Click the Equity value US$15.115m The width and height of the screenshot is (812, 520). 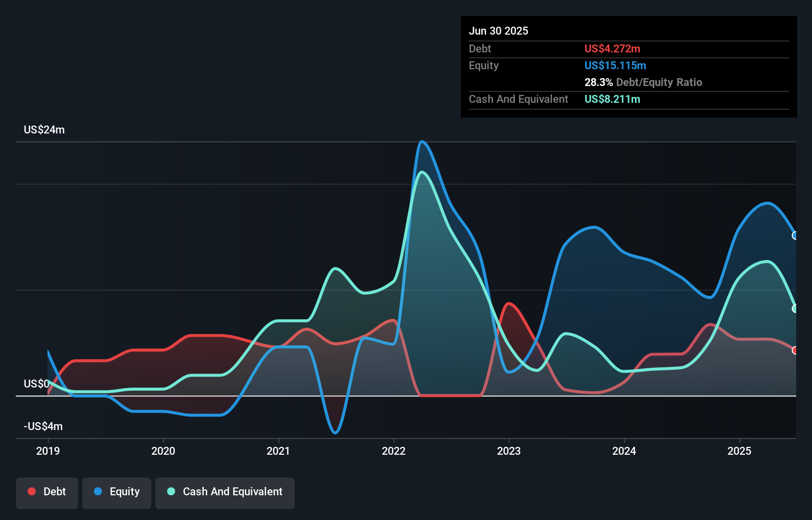click(615, 66)
